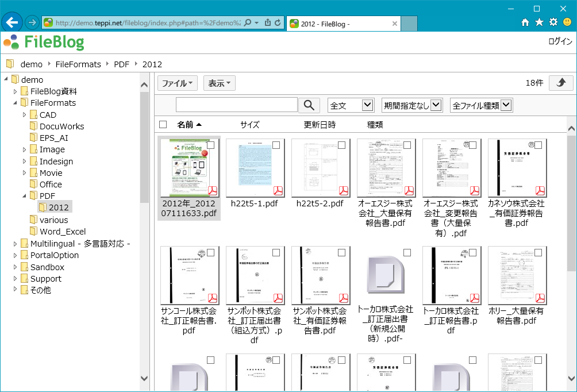The image size is (577, 392).
Task: Expand the Image tree node
Action: click(24, 149)
